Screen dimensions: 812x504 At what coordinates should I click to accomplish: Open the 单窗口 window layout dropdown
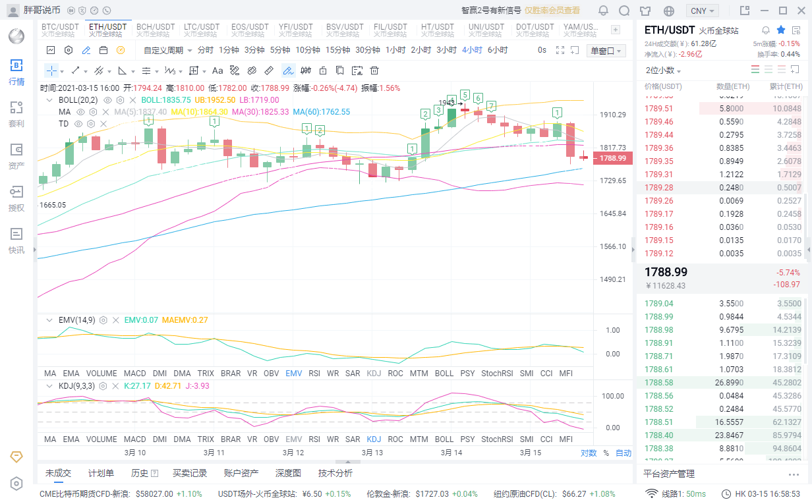click(x=606, y=51)
